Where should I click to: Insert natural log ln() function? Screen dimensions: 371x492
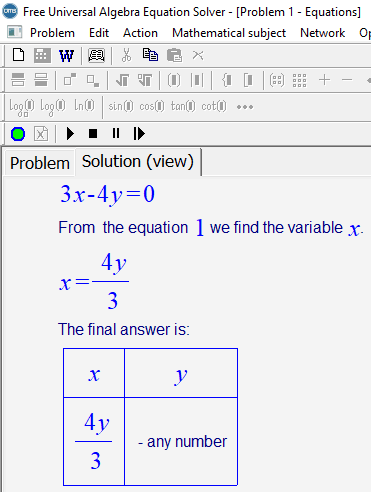point(84,106)
